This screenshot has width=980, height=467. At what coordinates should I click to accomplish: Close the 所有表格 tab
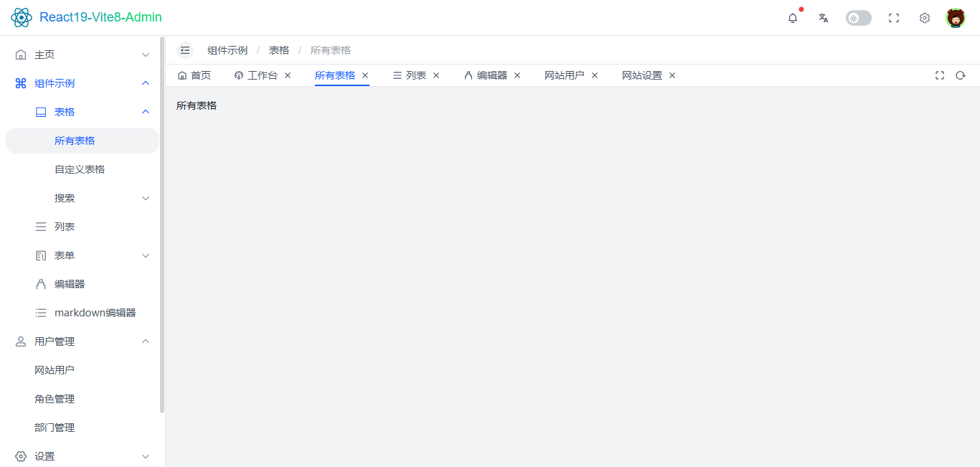point(365,75)
